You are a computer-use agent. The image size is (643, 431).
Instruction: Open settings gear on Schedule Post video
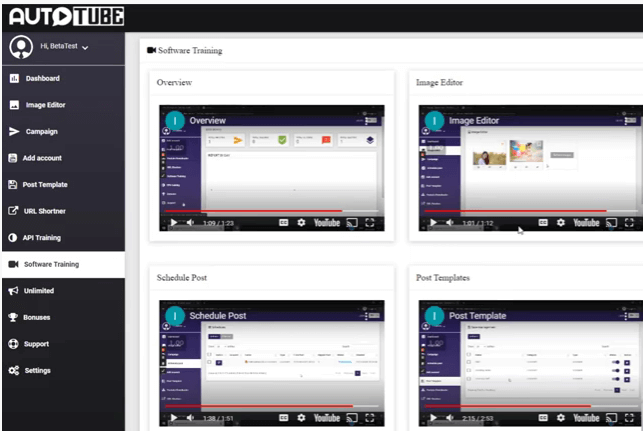(301, 418)
